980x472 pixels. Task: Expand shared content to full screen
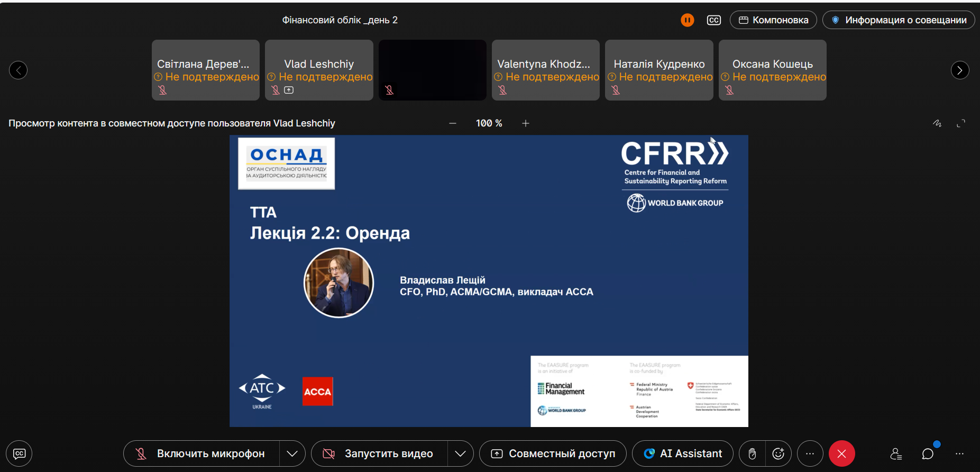point(961,123)
